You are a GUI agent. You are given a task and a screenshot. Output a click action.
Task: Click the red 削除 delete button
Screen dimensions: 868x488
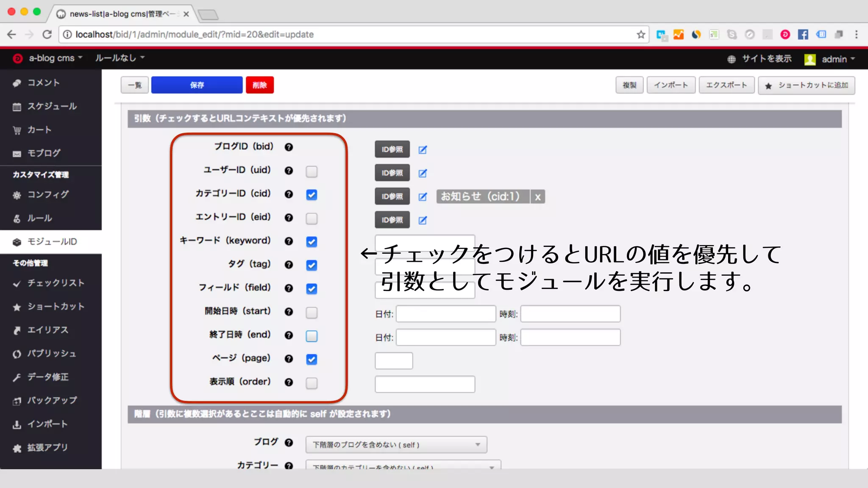click(259, 85)
